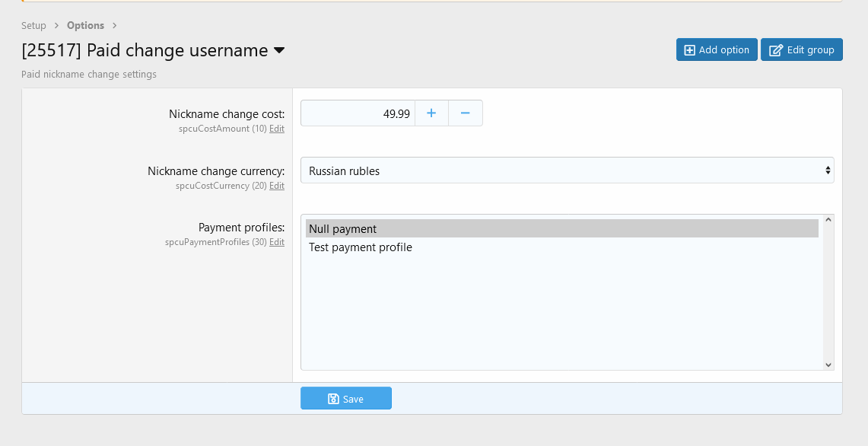The height and width of the screenshot is (446, 868).
Task: Focus the nickname change cost input field
Action: pos(358,113)
